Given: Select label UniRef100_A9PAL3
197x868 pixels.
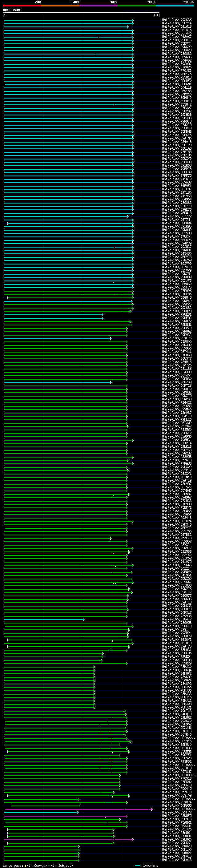Looking at the screenshot, I should click(x=177, y=101).
